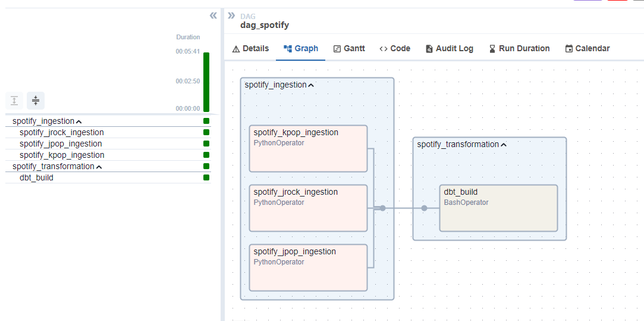644x321 pixels.
Task: Click green status square for spotify_kpop_ingestion
Action: click(x=206, y=155)
